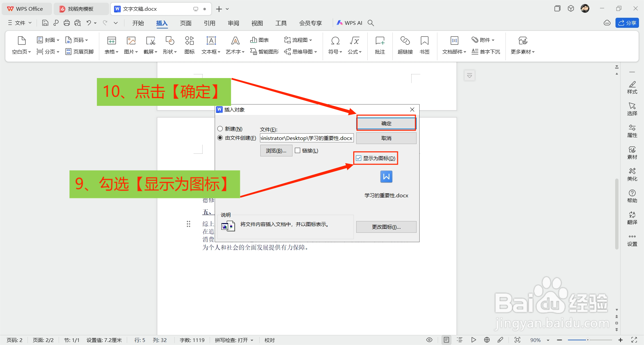This screenshot has height=345, width=644.
Task: Open 页眉页脚 header and footer
Action: pyautogui.click(x=79, y=52)
